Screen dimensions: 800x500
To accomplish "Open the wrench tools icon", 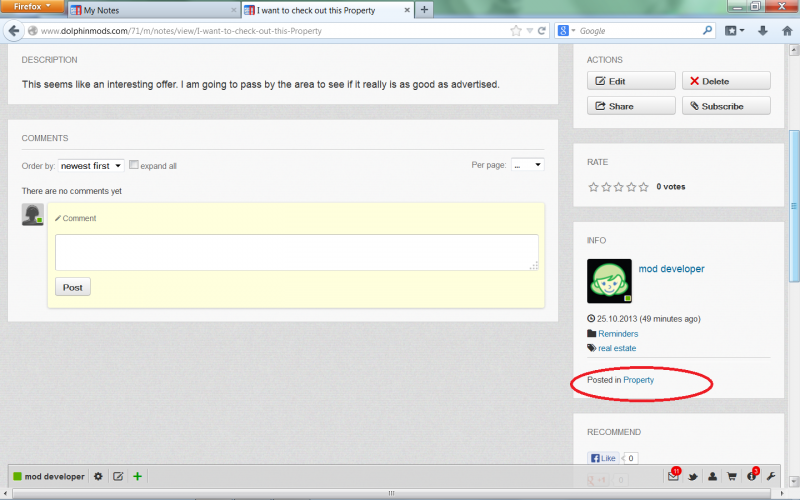I will (771, 477).
